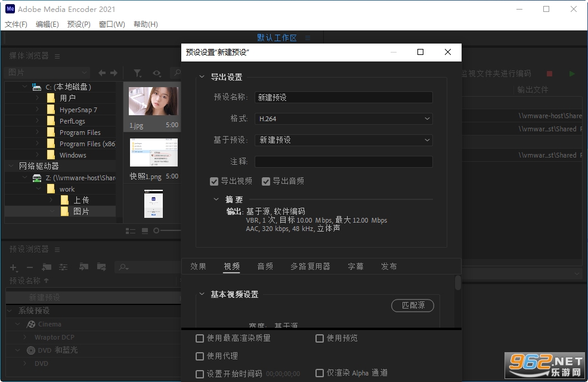
Task: Collapse the 系统预设 group
Action: (10, 310)
